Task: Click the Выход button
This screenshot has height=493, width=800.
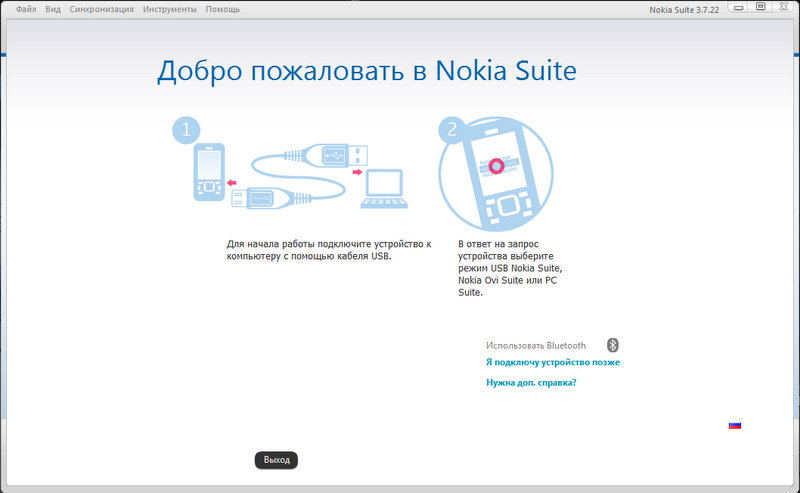Action: point(277,460)
